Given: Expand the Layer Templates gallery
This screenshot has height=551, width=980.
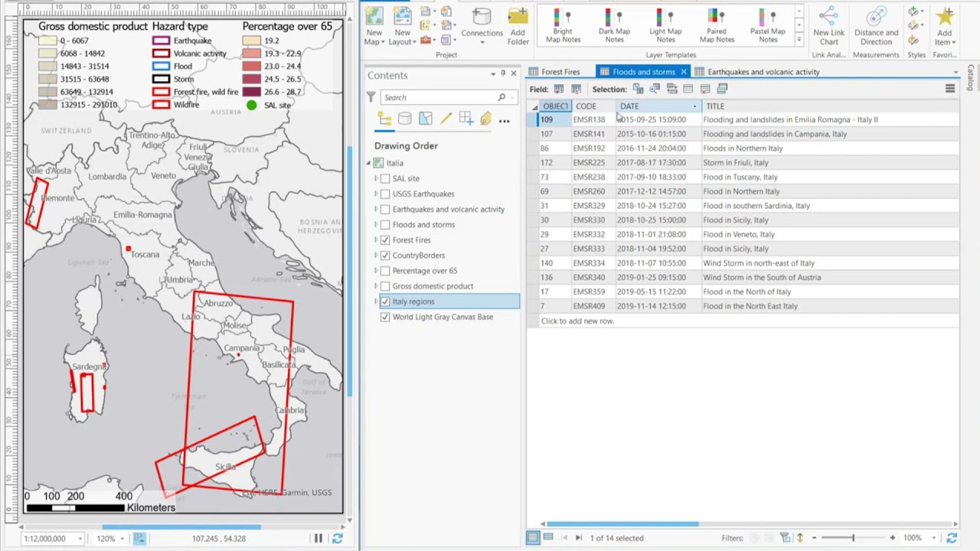Looking at the screenshot, I should (x=799, y=40).
